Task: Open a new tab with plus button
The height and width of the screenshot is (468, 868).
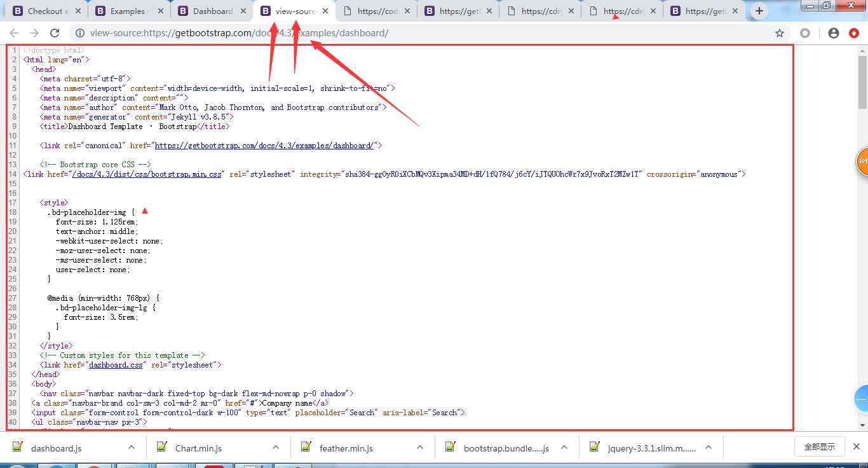Action: [759, 11]
